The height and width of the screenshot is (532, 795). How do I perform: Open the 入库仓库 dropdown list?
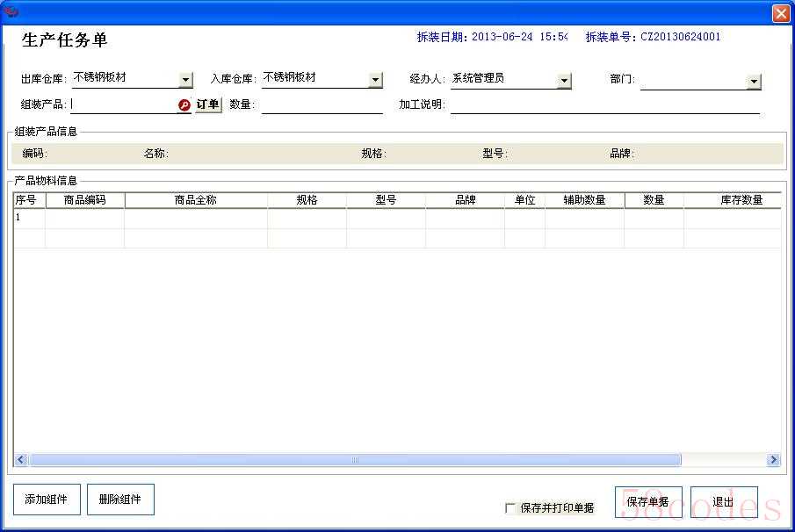tap(375, 80)
